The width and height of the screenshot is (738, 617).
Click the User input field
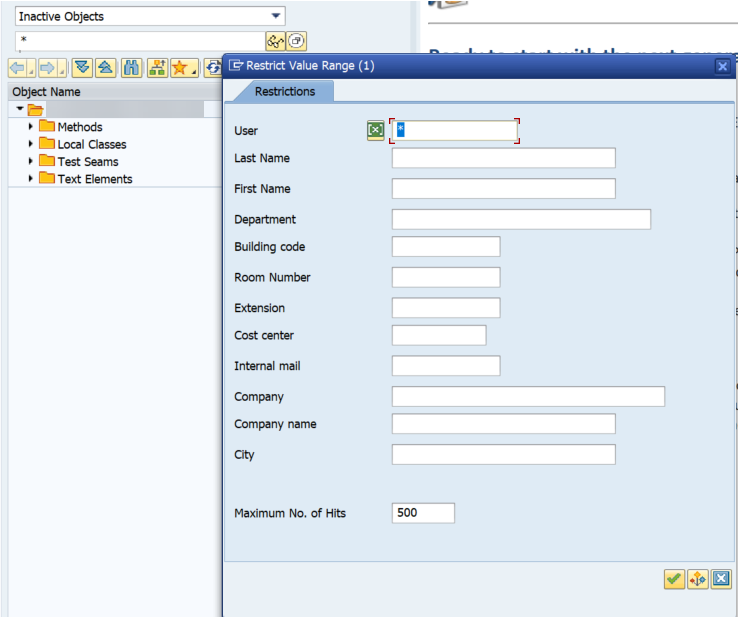455,130
